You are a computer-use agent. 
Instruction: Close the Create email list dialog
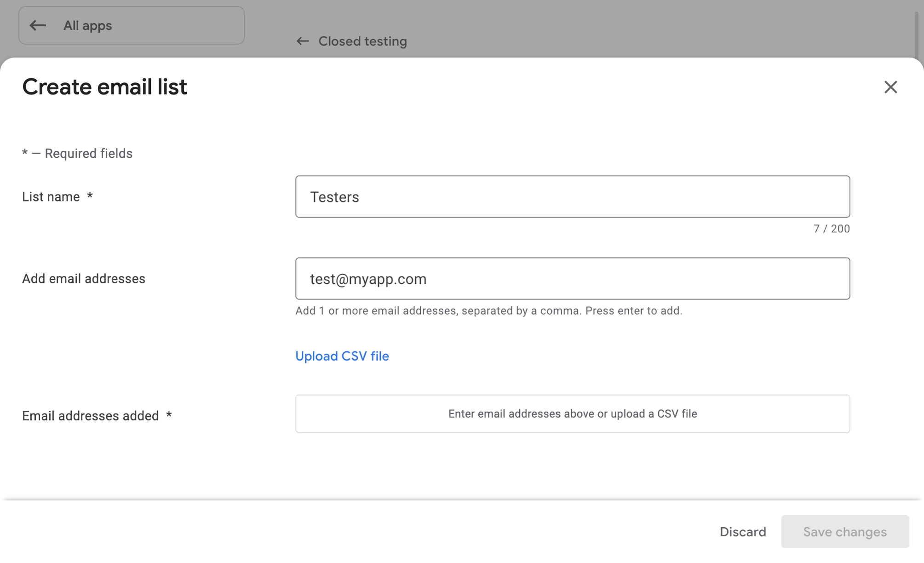pyautogui.click(x=890, y=87)
